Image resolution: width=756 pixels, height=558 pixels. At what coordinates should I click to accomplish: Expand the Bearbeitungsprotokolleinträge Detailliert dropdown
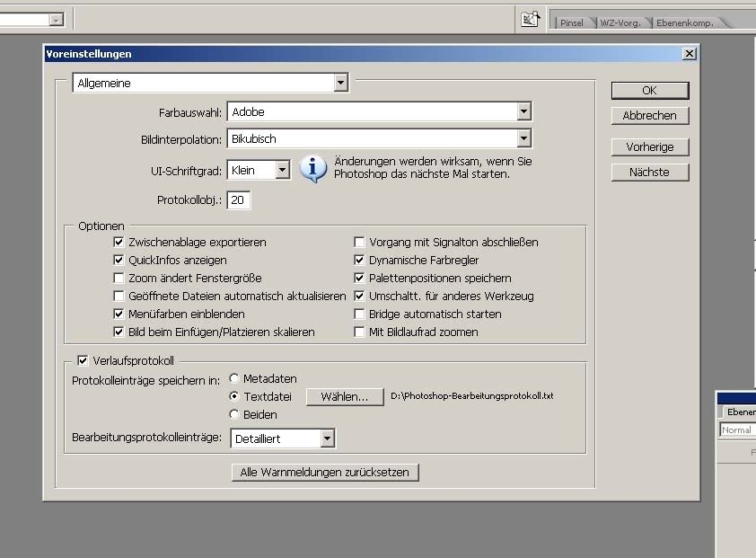[327, 438]
